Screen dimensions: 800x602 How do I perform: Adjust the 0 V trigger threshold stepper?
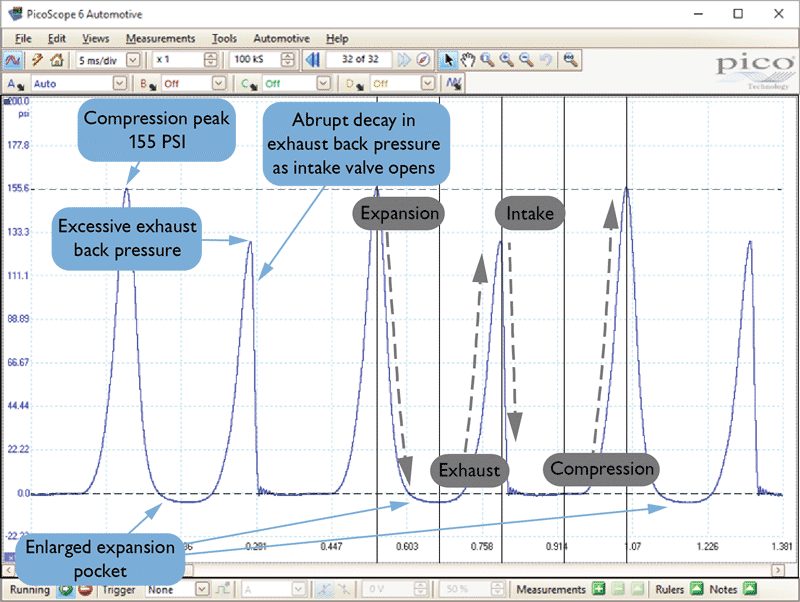pos(419,589)
